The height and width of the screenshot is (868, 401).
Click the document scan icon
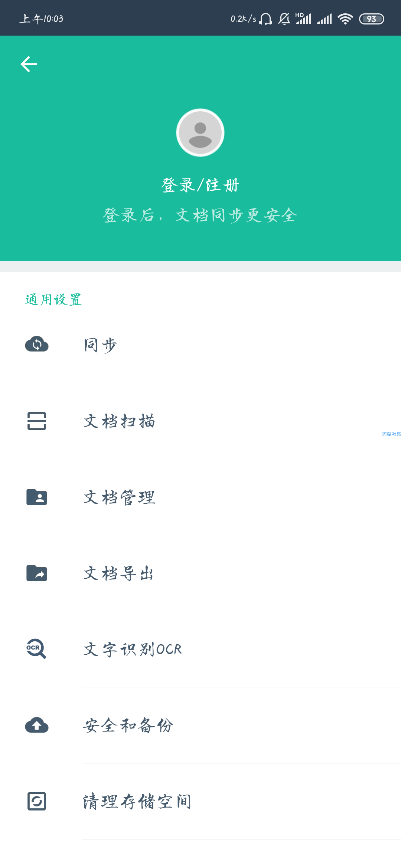tap(37, 421)
